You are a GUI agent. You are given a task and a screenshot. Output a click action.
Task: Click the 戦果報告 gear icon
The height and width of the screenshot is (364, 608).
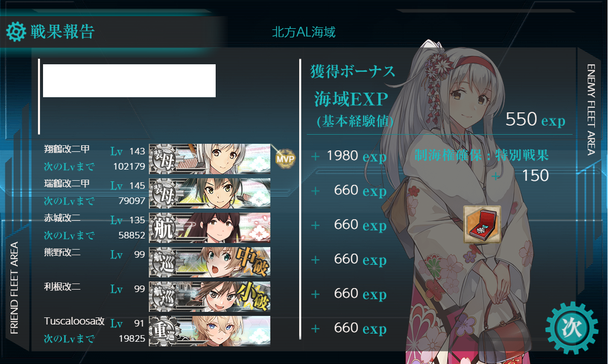(16, 31)
